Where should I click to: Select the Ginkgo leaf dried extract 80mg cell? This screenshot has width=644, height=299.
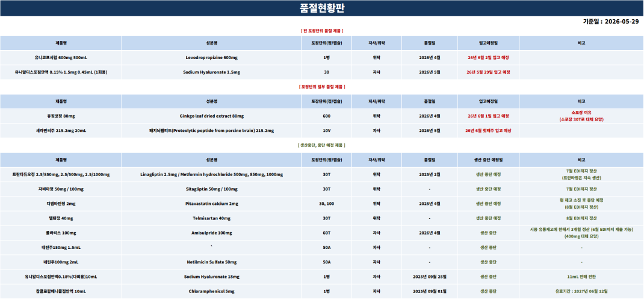pyautogui.click(x=211, y=116)
